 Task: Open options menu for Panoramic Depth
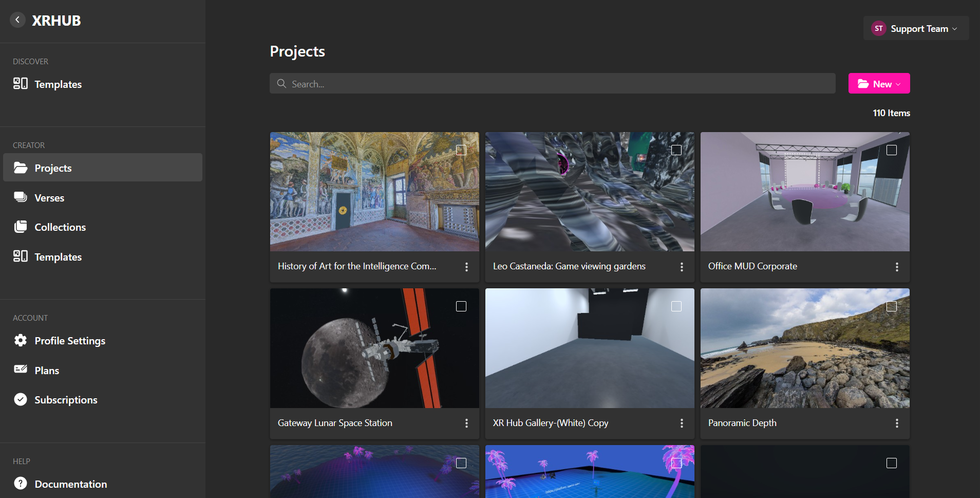(897, 423)
